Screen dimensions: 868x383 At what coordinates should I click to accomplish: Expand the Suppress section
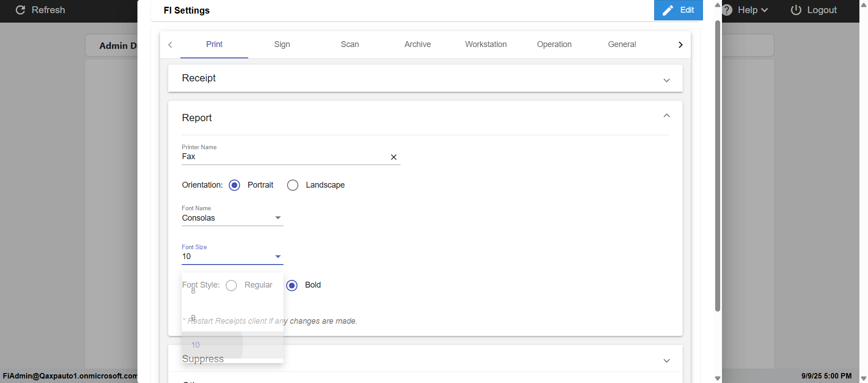coord(666,360)
